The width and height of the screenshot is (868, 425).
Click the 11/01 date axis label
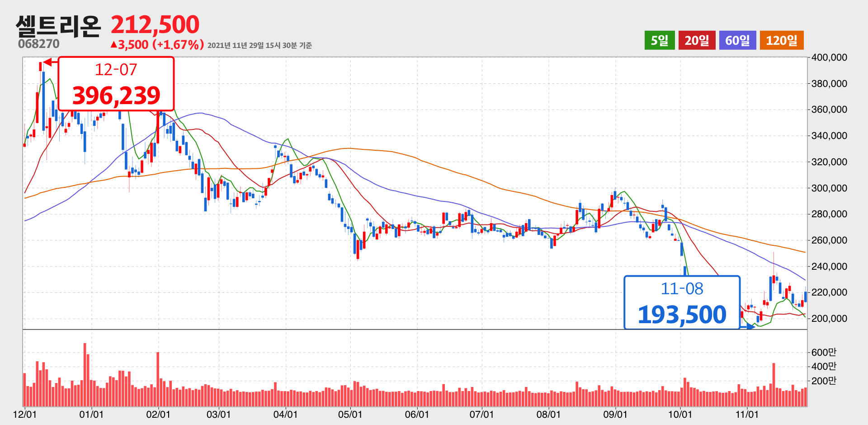pos(747,415)
